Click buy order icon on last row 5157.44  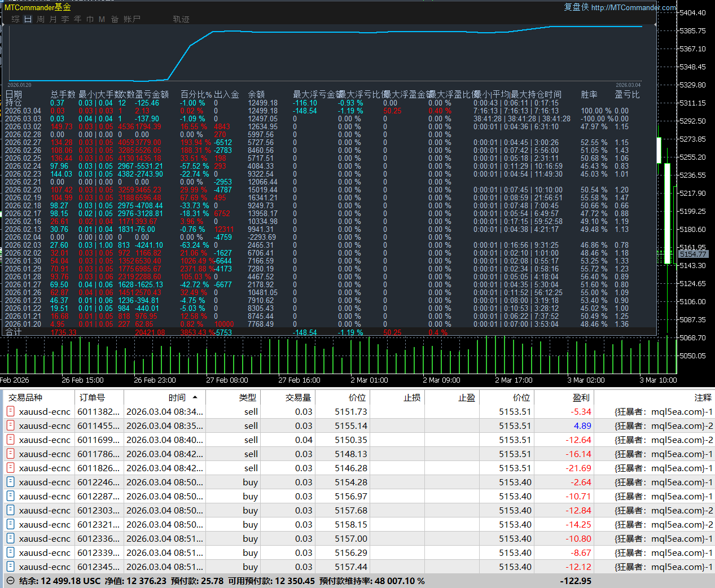coord(10,567)
